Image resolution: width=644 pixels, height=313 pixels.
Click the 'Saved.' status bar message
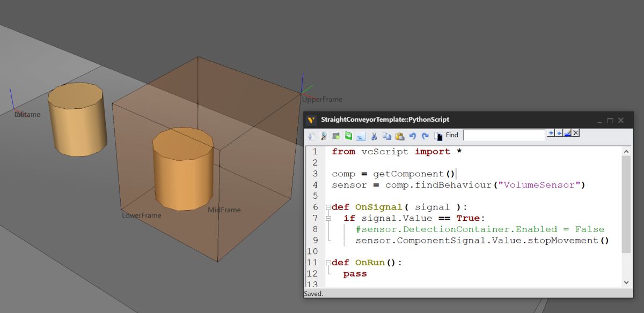313,294
